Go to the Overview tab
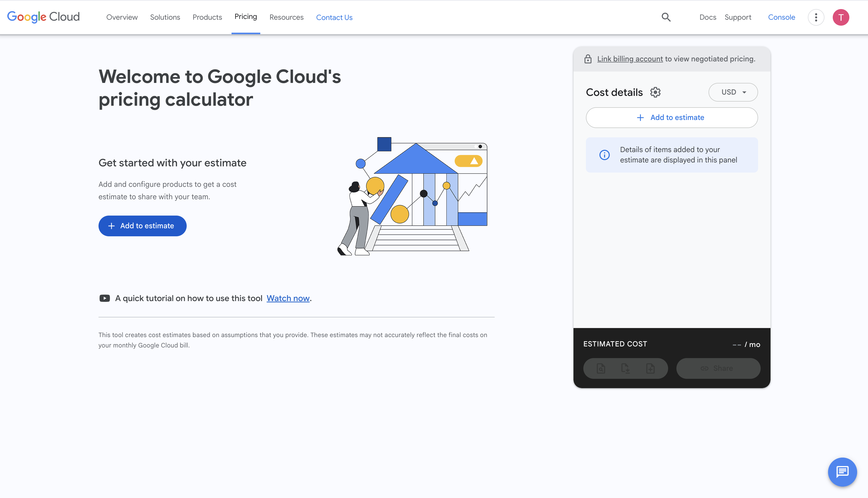Viewport: 868px width, 498px height. pyautogui.click(x=122, y=17)
